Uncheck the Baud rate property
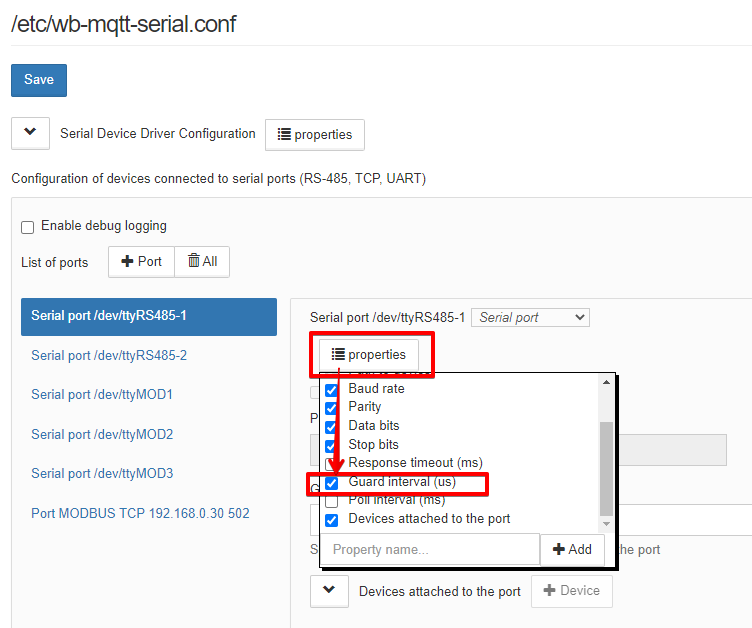This screenshot has height=628, width=752. tap(332, 389)
